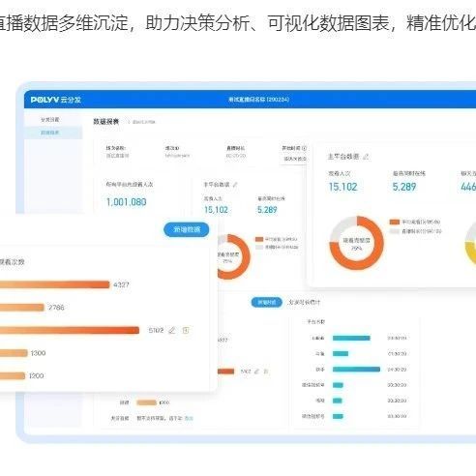Viewport: 476px width, 476px height.
Task: Click the long orange bar labeled 5102
Action: click(70, 330)
